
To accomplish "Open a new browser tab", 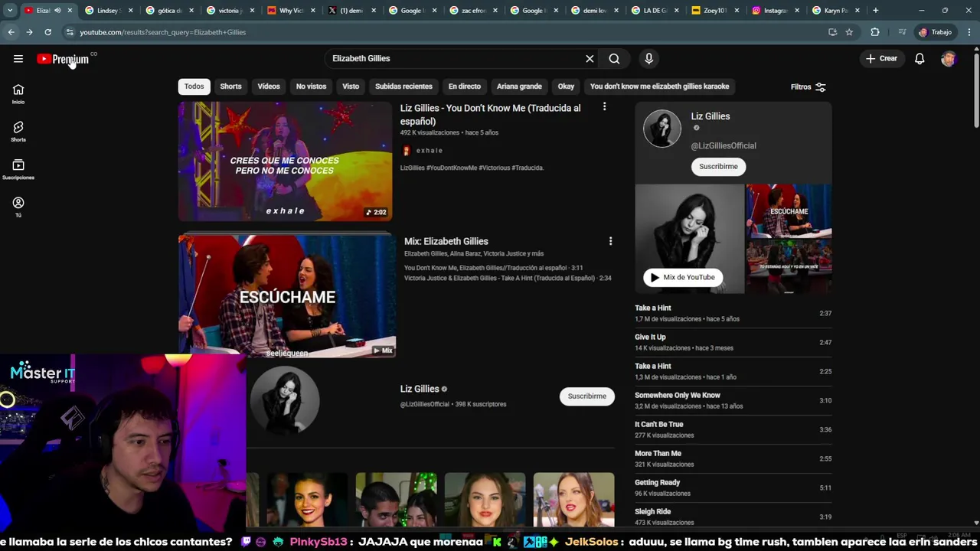I will tap(875, 11).
